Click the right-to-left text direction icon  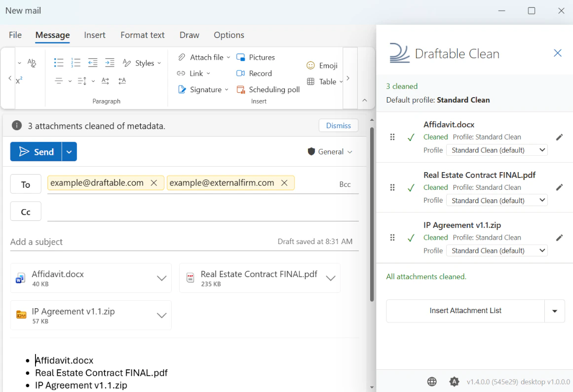point(122,81)
